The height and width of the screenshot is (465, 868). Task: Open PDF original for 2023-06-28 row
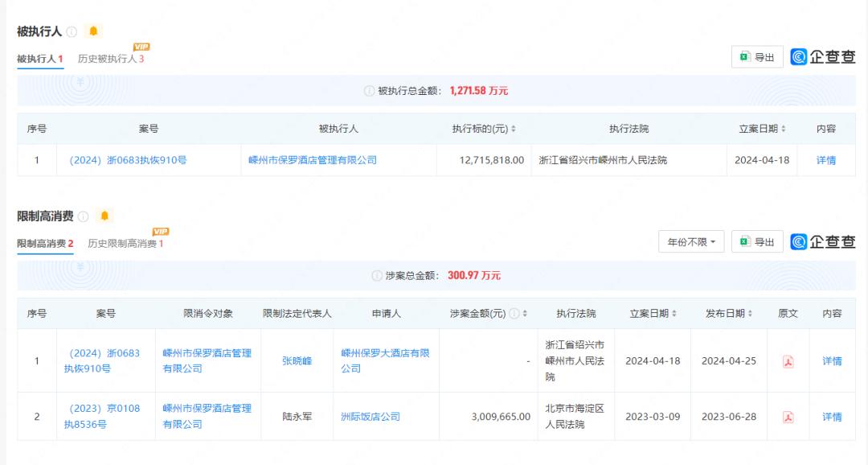click(x=788, y=417)
